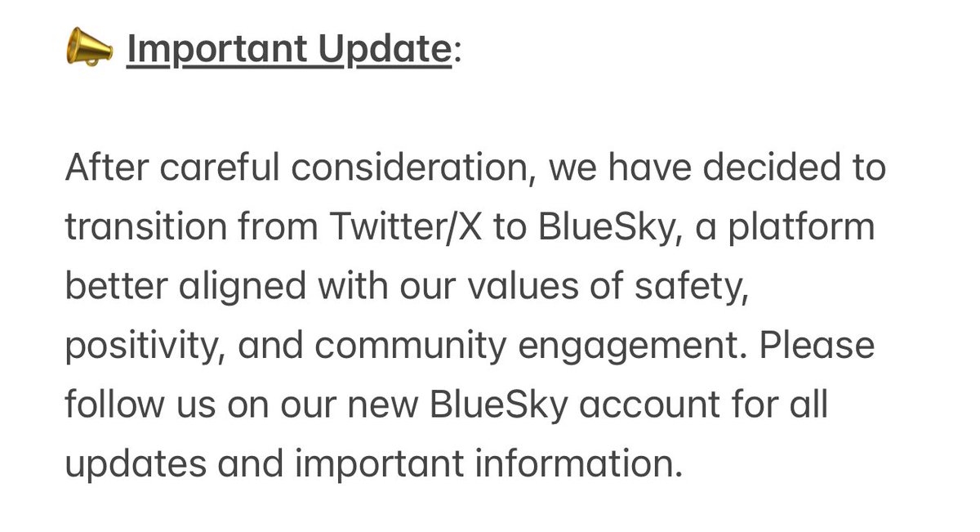
Task: Click the word "engagement"
Action: pos(633,346)
